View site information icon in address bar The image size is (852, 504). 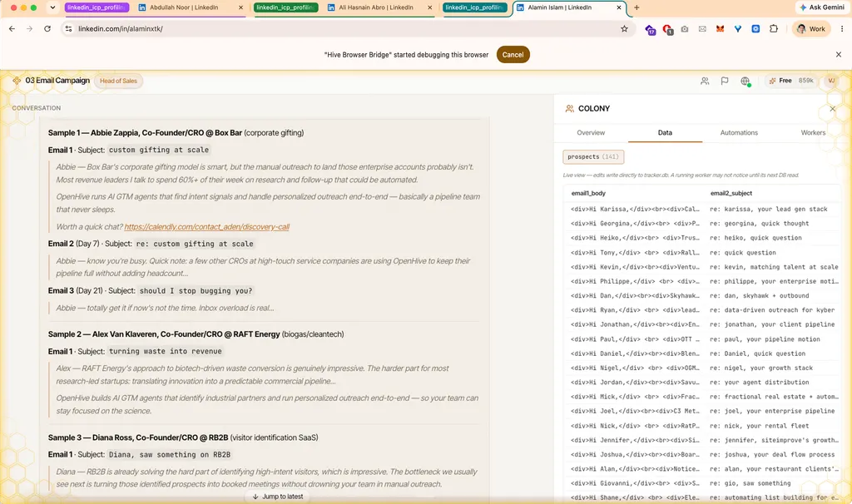(68, 29)
